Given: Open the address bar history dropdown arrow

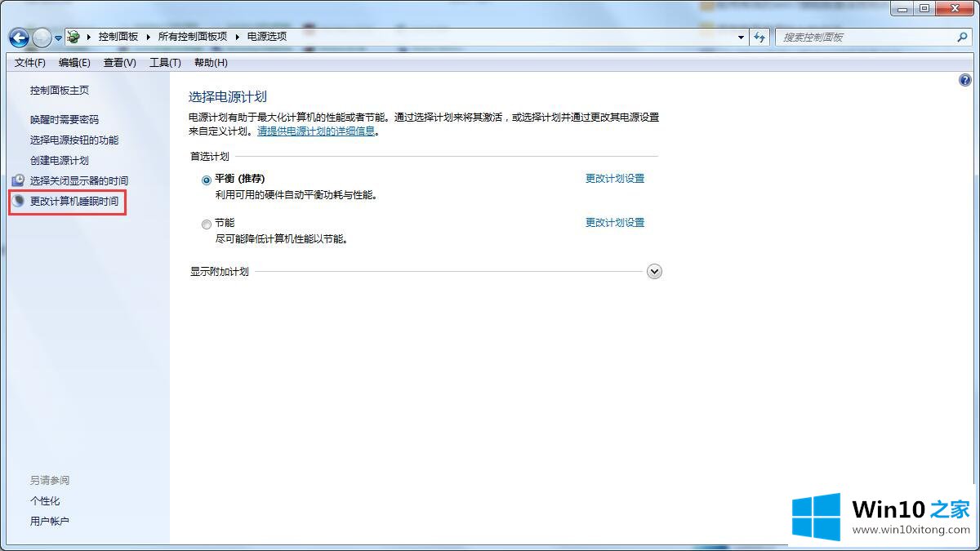Looking at the screenshot, I should (x=741, y=37).
